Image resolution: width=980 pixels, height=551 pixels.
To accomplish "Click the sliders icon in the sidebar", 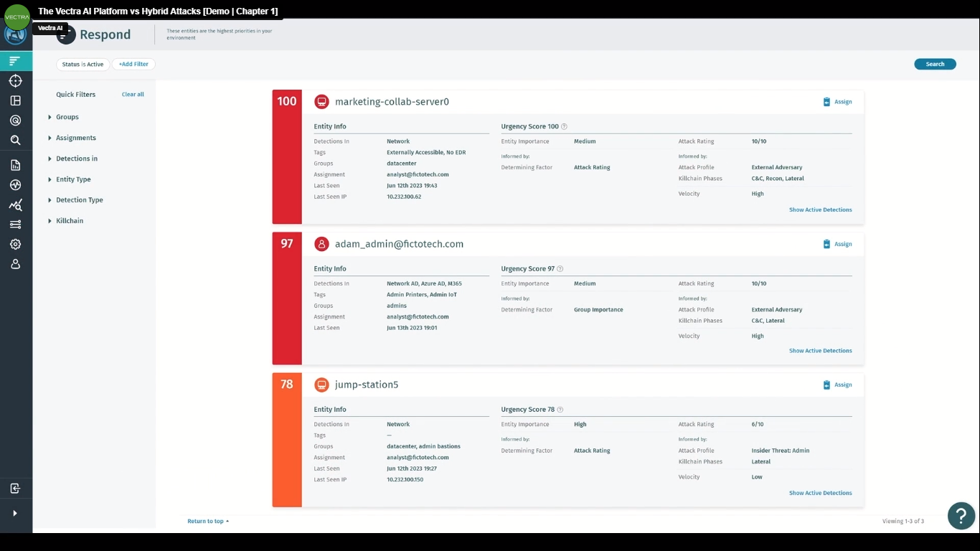I will pos(16,225).
